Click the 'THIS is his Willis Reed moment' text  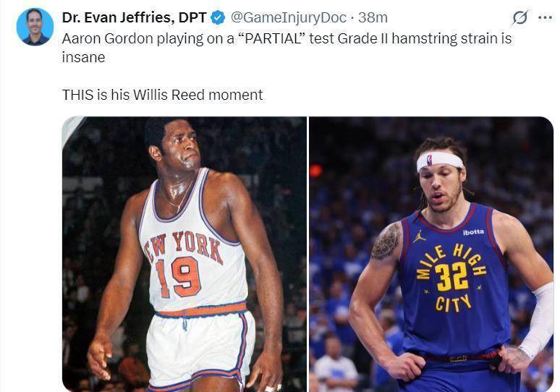(x=163, y=95)
